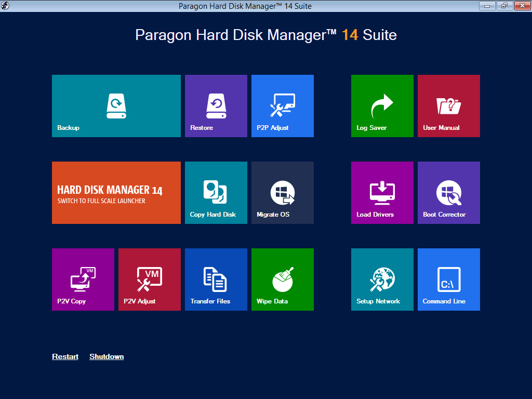This screenshot has height=399, width=532.
Task: Close the Paragon Hard Disk Manager window
Action: pyautogui.click(x=522, y=5)
